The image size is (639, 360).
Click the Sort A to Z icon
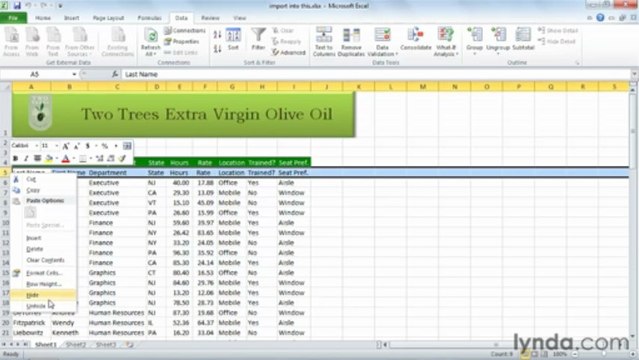click(x=217, y=35)
